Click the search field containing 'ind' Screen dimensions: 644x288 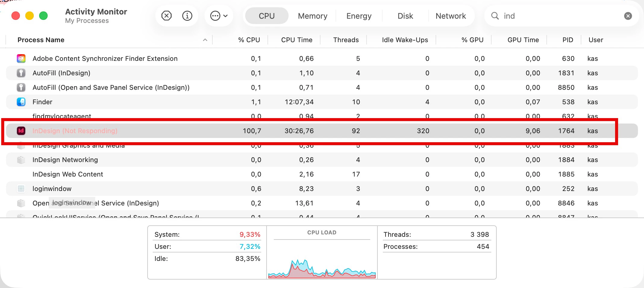click(x=561, y=16)
